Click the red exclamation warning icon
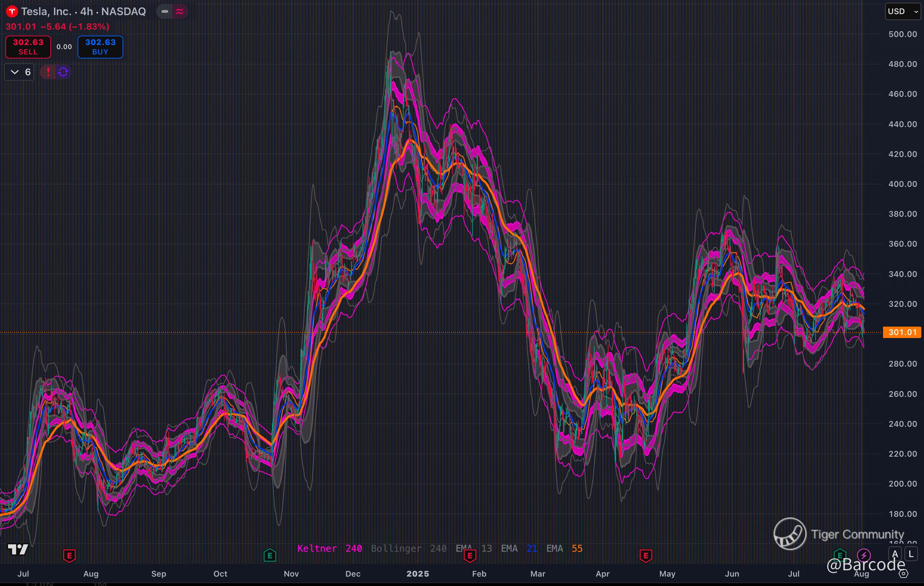Screen dimensions: 924x586 coord(48,72)
